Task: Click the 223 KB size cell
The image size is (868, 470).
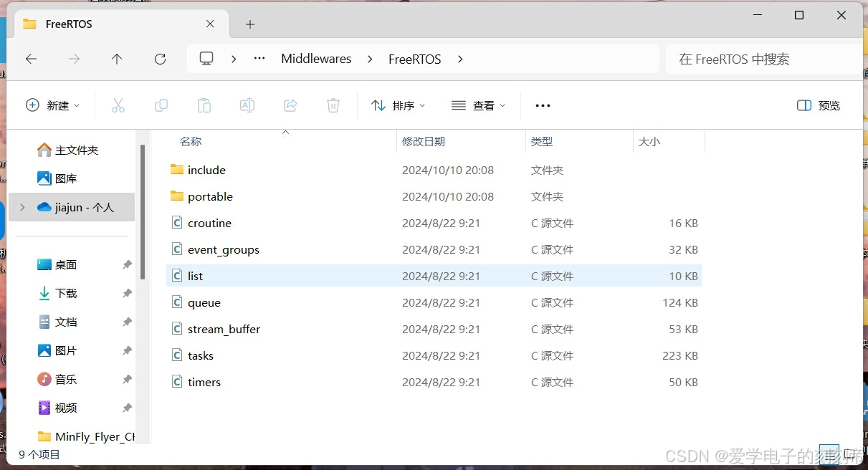Action: pos(680,355)
